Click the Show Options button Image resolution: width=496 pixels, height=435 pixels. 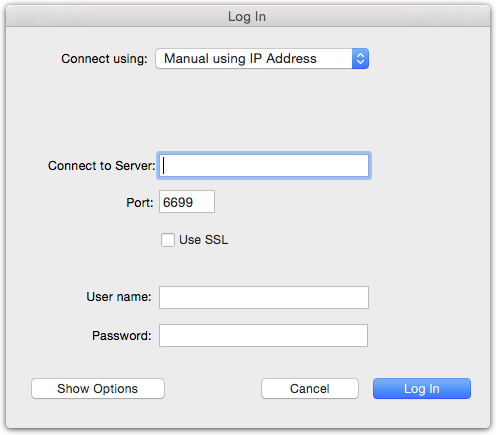point(98,389)
